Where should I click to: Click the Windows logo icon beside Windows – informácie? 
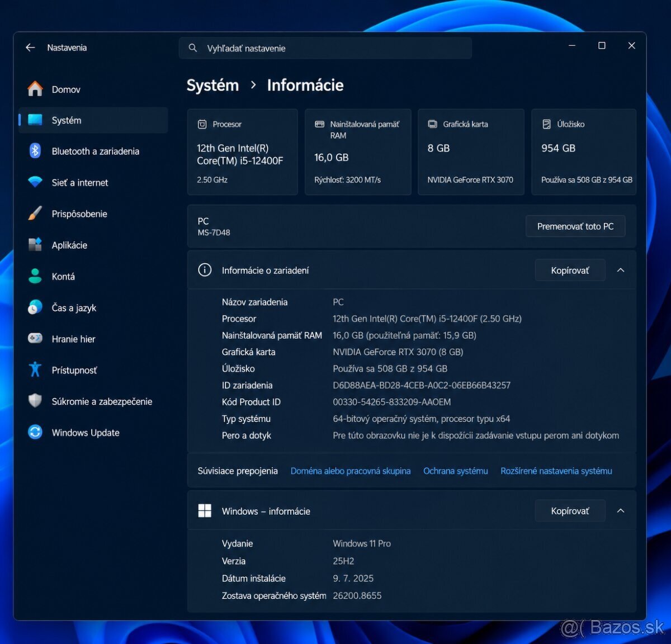tap(205, 511)
